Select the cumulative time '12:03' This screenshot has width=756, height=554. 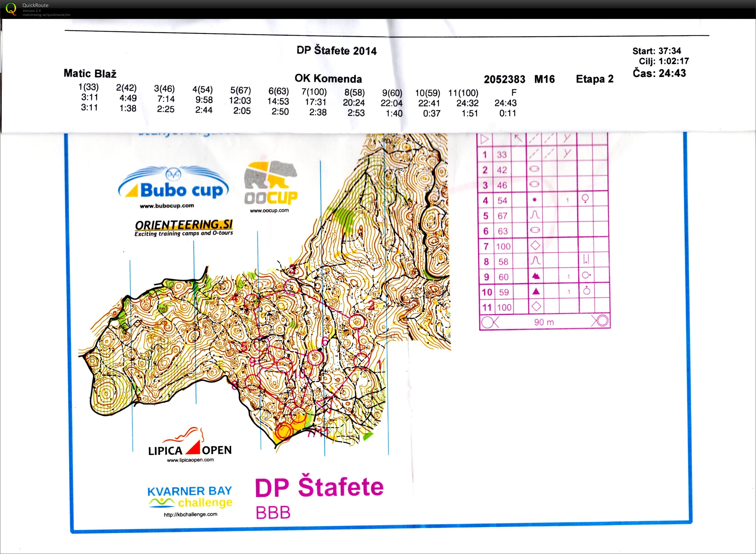click(240, 100)
